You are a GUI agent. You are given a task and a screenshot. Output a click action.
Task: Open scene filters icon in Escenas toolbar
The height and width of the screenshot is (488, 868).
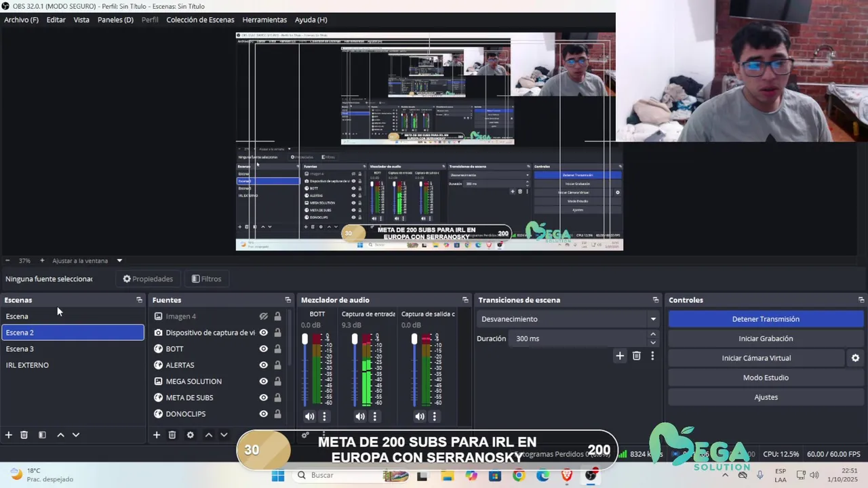coord(42,435)
